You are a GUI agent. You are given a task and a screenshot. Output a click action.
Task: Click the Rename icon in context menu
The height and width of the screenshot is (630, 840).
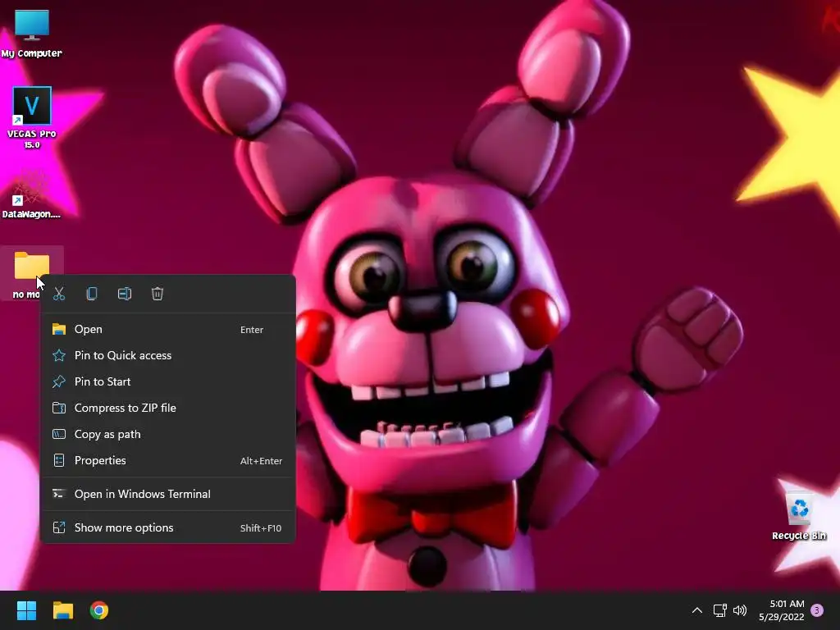pyautogui.click(x=125, y=294)
